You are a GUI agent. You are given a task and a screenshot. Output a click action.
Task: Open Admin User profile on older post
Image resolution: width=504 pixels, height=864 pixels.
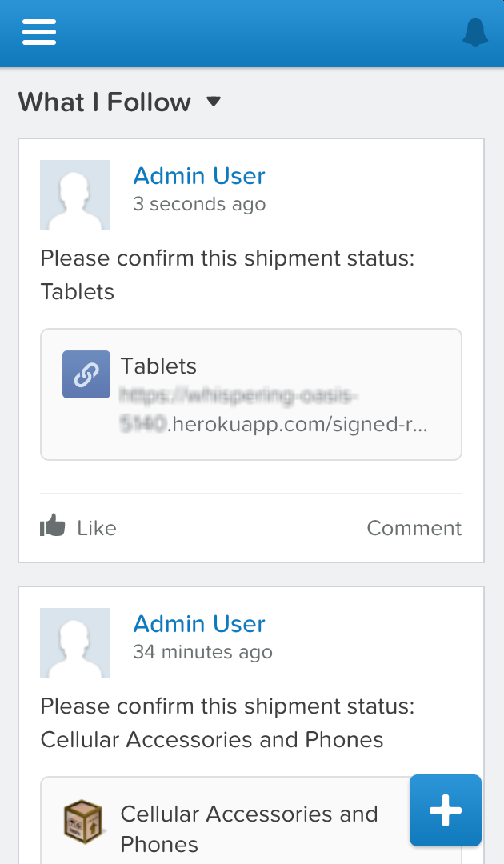pyautogui.click(x=199, y=624)
